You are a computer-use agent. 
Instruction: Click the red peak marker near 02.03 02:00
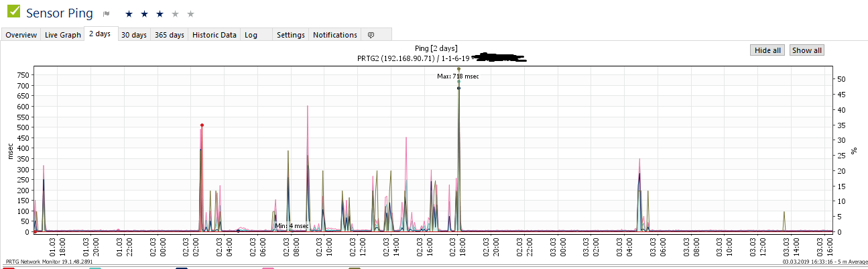202,125
